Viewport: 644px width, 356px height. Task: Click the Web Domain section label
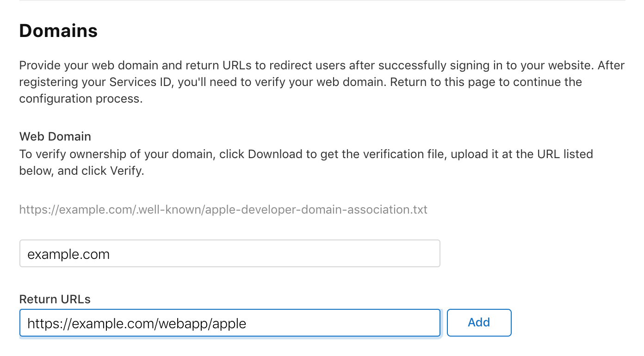[55, 136]
